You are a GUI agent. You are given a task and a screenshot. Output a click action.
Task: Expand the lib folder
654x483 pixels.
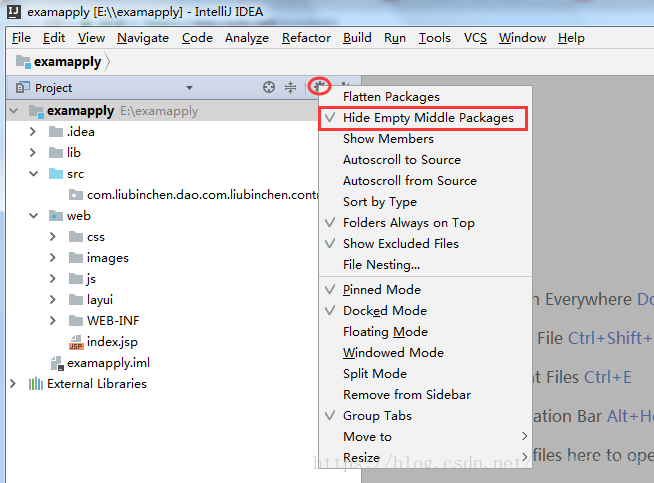point(33,153)
